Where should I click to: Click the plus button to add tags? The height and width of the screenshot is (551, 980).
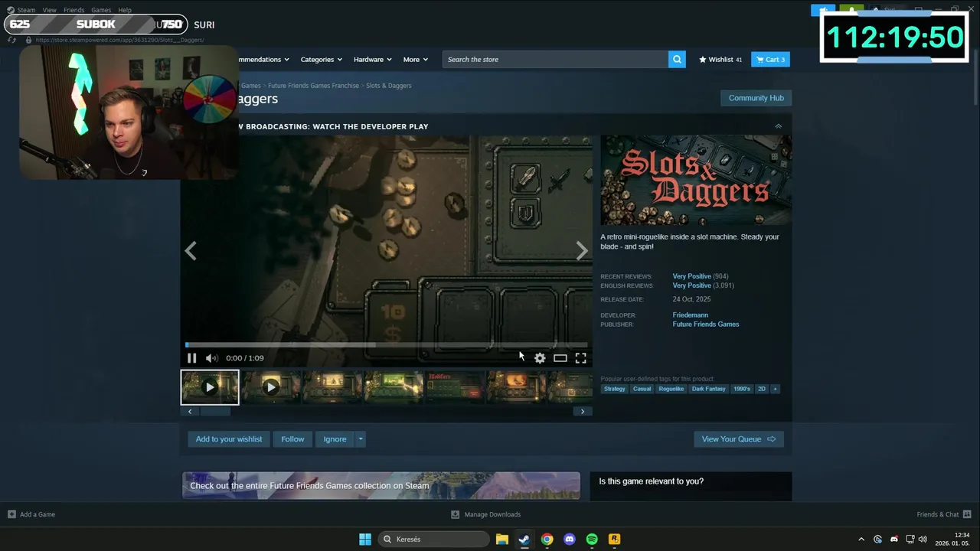point(775,389)
